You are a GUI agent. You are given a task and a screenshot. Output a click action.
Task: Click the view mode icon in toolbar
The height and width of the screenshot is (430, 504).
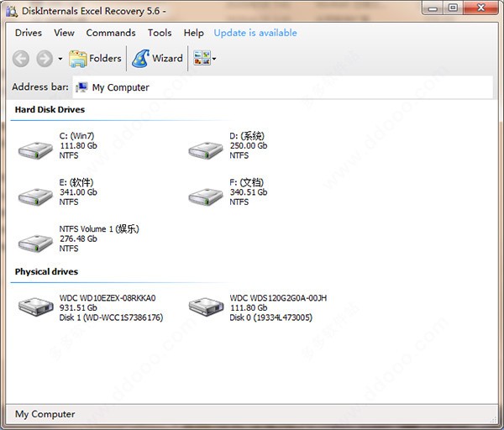(201, 59)
